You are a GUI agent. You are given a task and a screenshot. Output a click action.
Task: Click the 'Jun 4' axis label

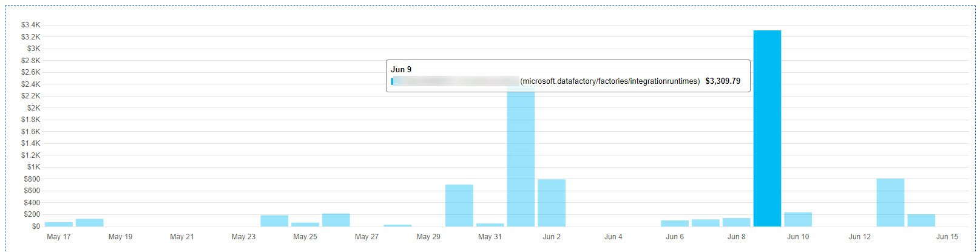pyautogui.click(x=613, y=237)
